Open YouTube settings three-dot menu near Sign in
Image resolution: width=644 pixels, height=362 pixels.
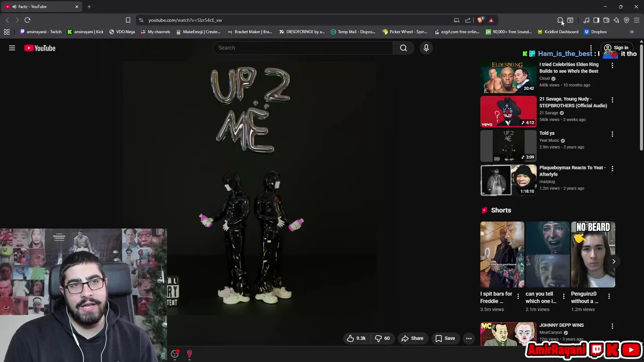591,48
